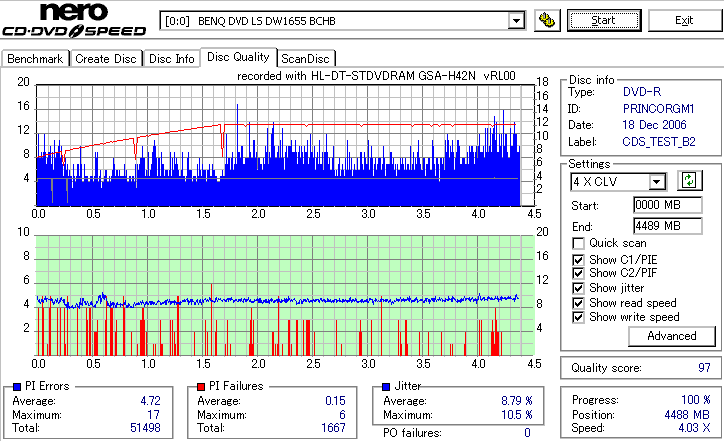The width and height of the screenshot is (724, 441).
Task: Open the BENQ drive selection dropdown
Action: pos(516,21)
